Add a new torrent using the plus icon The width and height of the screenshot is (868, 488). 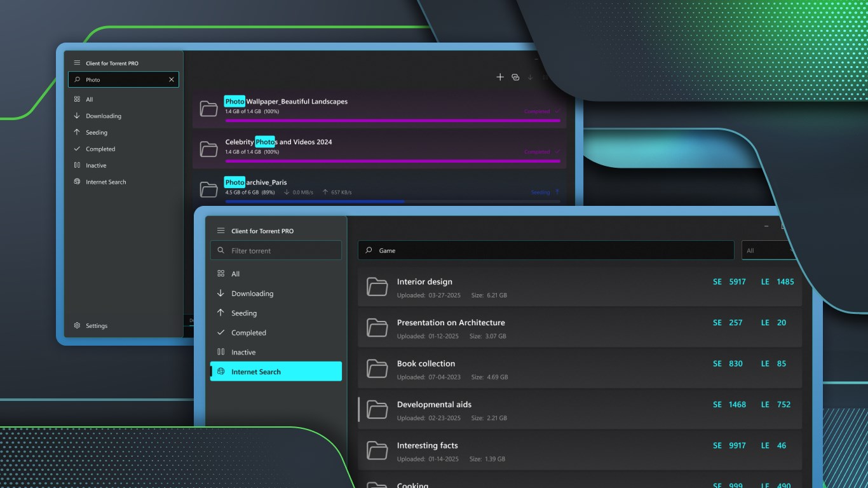point(500,77)
